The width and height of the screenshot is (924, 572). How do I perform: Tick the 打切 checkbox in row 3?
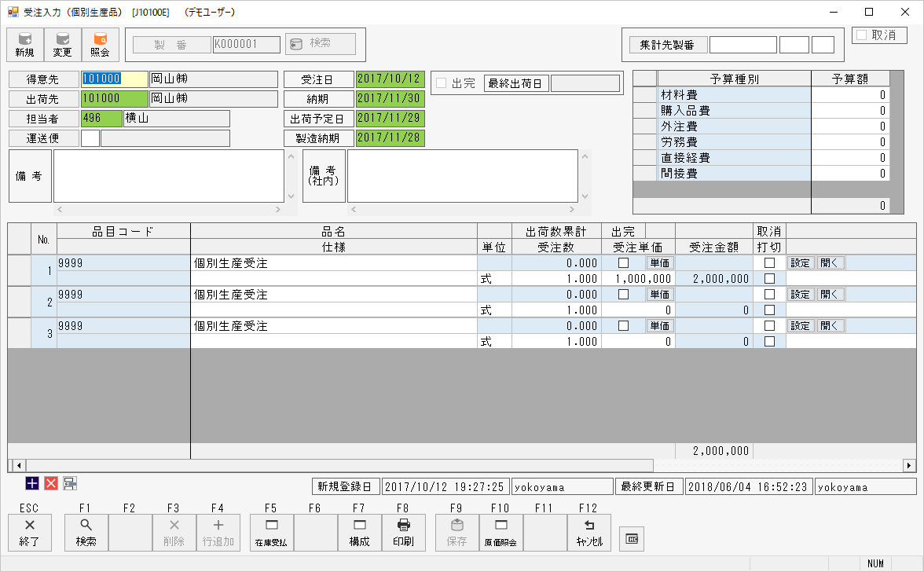(770, 342)
